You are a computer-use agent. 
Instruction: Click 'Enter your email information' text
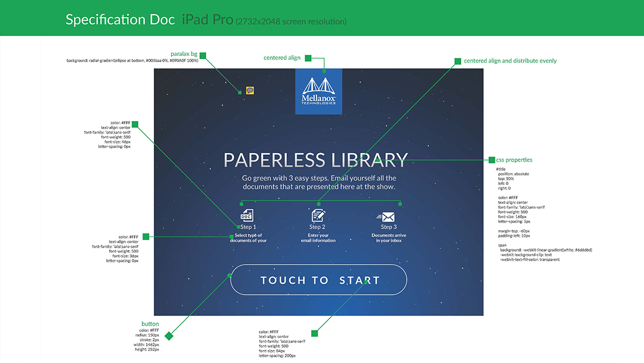click(318, 238)
